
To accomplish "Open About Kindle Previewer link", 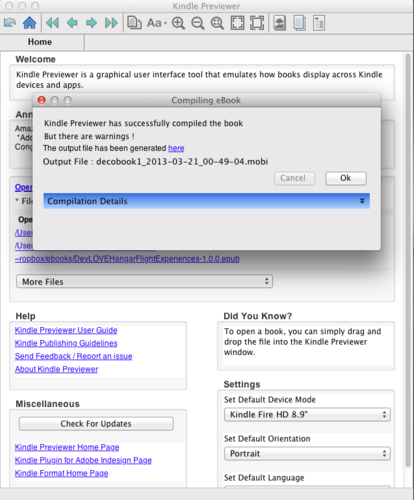I will coord(56,369).
